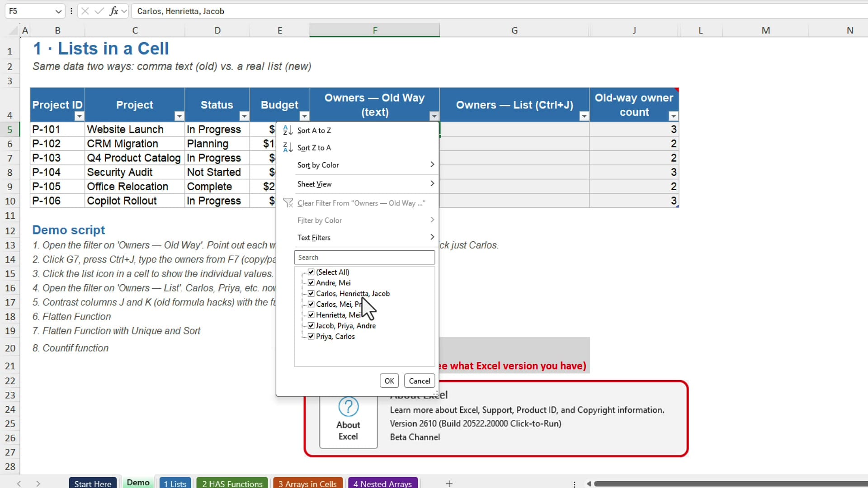Click the horizontal scrollbar left arrow
This screenshot has height=488, width=868.
coord(589,483)
